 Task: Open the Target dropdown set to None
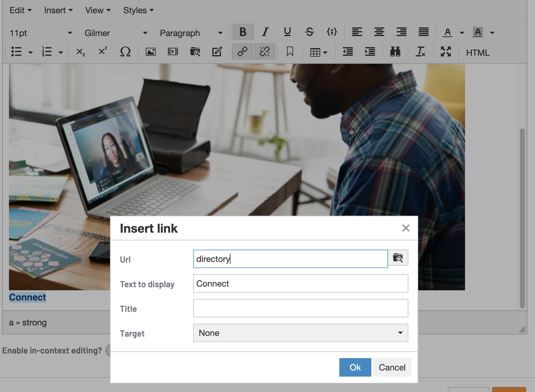pos(300,333)
